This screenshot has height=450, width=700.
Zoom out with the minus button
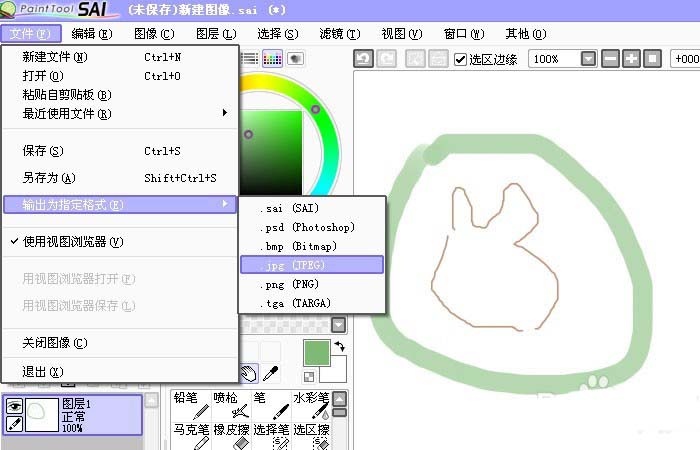pyautogui.click(x=610, y=58)
